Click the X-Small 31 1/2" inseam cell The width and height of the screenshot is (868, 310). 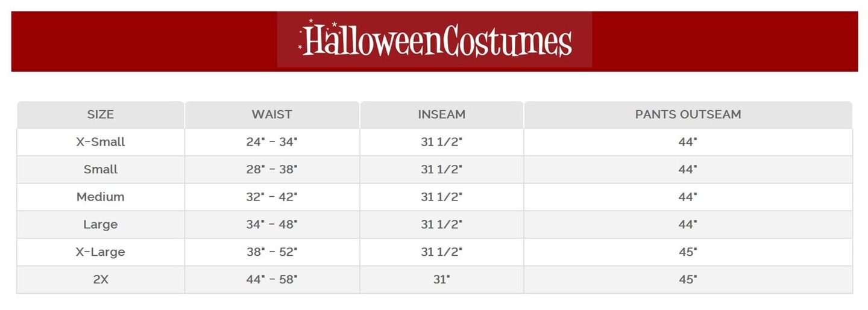click(x=441, y=142)
